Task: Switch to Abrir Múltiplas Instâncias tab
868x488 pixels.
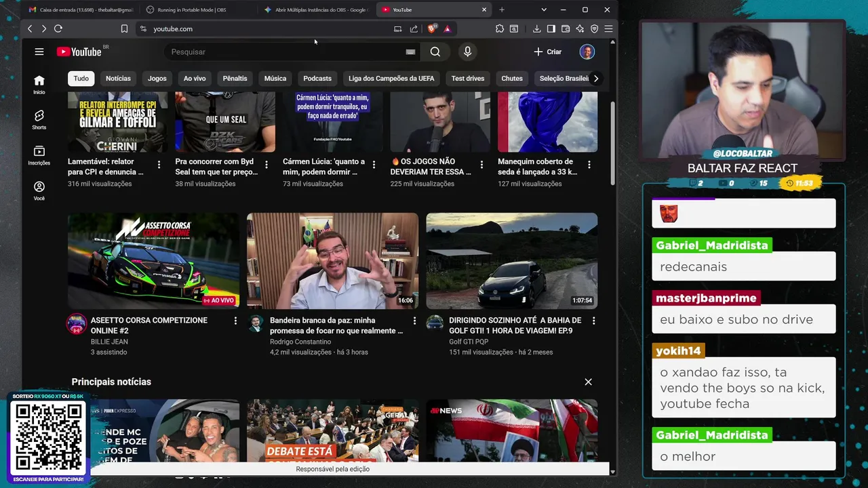Action: tap(316, 9)
